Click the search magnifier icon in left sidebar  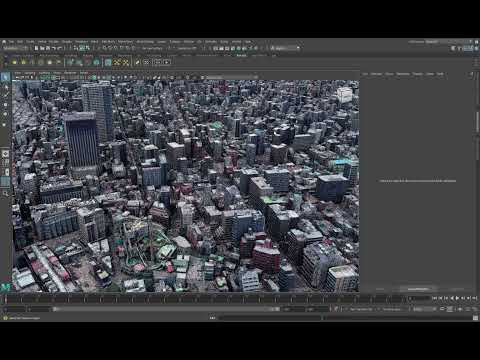point(5,193)
